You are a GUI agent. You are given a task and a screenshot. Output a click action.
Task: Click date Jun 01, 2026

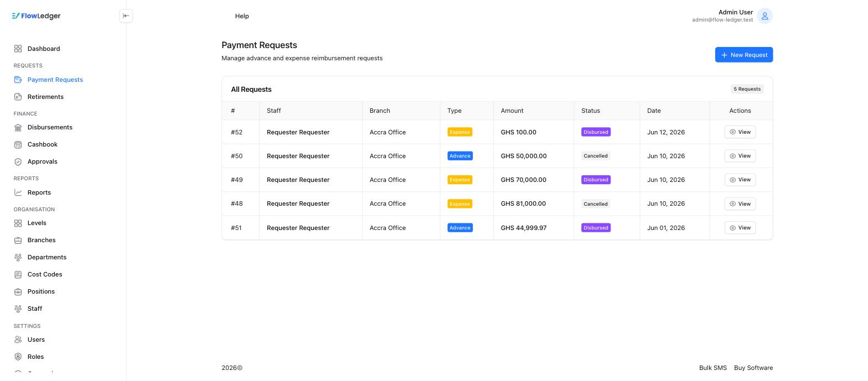coord(666,228)
